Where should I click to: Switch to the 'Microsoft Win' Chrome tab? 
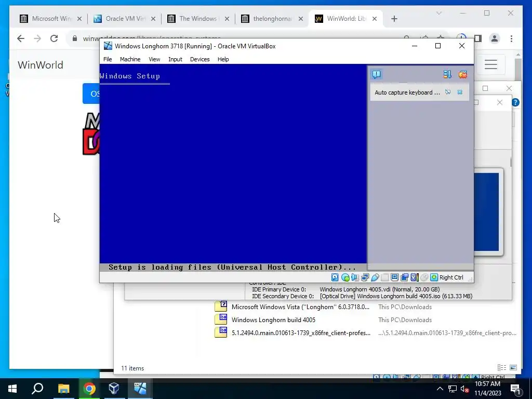pyautogui.click(x=51, y=19)
